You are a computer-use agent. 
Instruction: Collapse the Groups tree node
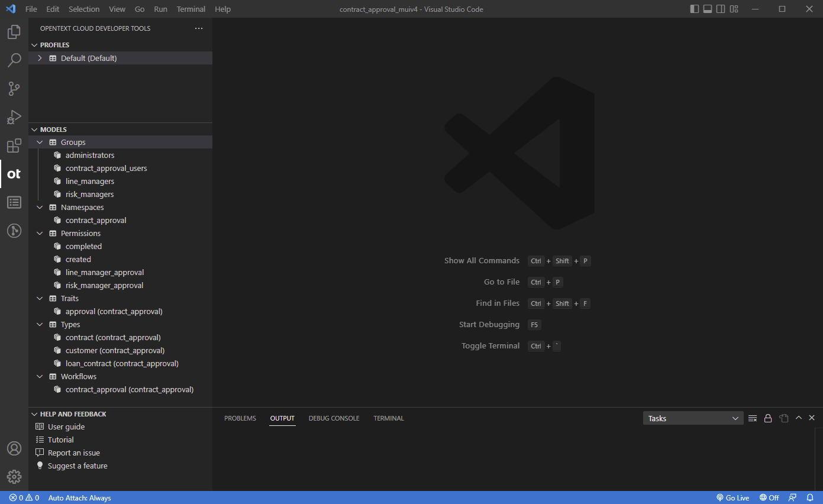pos(40,142)
